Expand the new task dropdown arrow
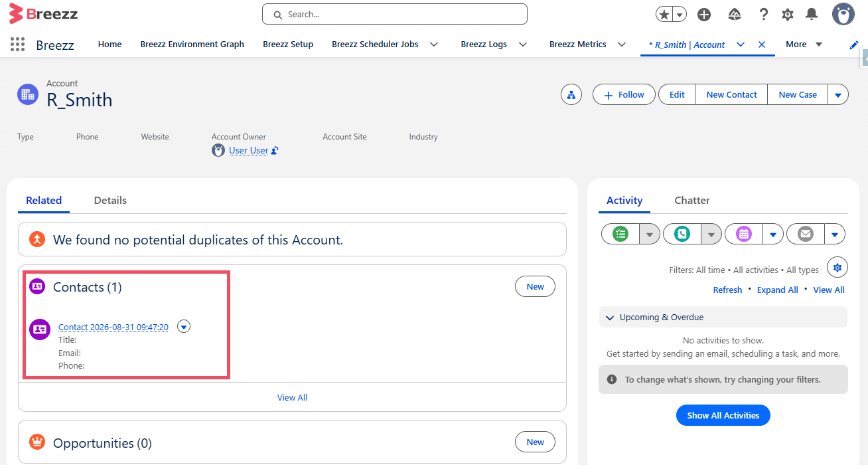This screenshot has width=868, height=465. click(650, 234)
